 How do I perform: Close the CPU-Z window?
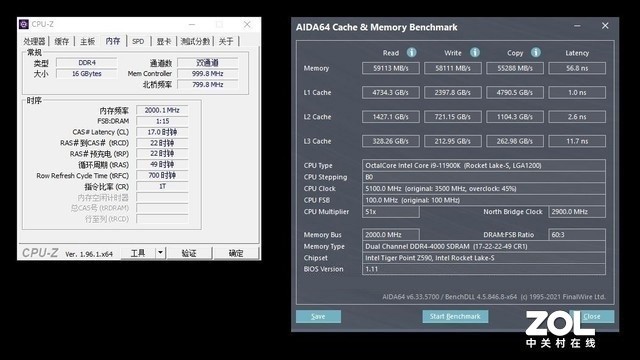247,24
